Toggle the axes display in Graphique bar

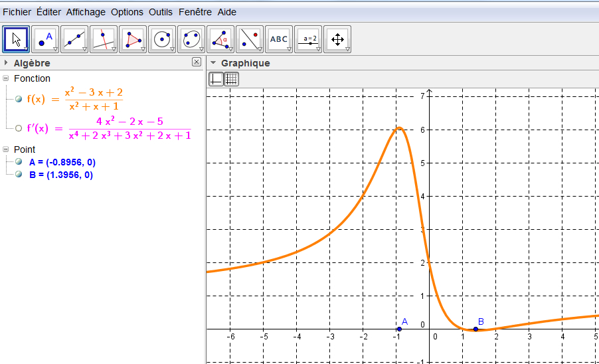click(x=216, y=79)
